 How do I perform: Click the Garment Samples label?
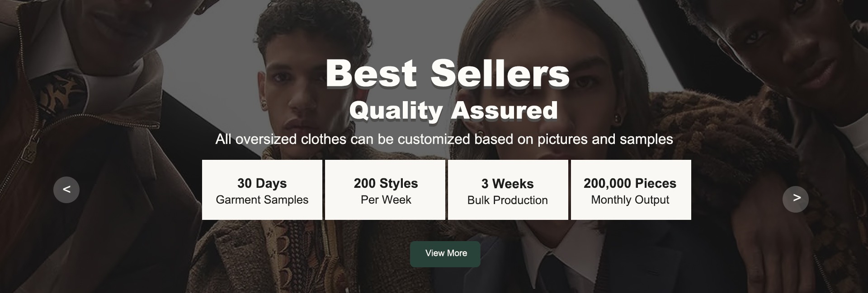pyautogui.click(x=262, y=200)
